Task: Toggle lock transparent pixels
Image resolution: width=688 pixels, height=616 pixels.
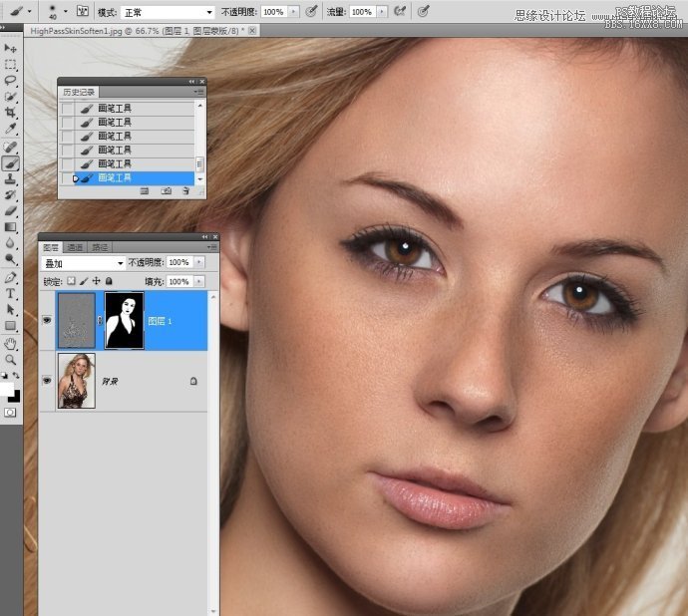Action: click(x=71, y=281)
